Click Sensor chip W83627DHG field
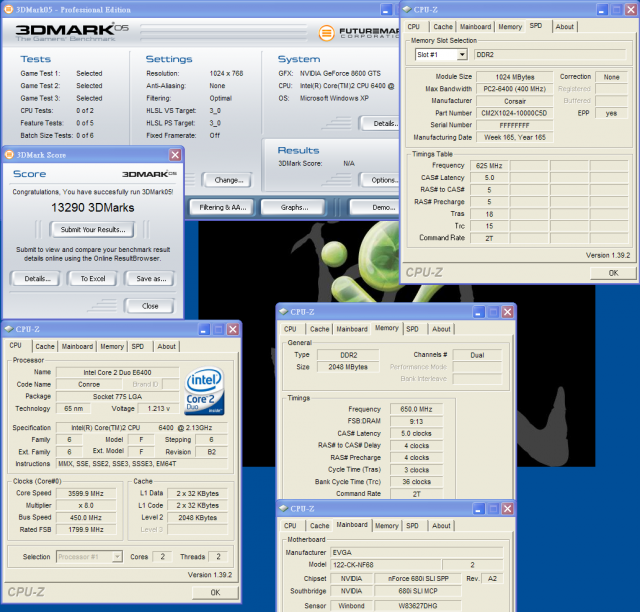The height and width of the screenshot is (612, 640). coord(418,605)
